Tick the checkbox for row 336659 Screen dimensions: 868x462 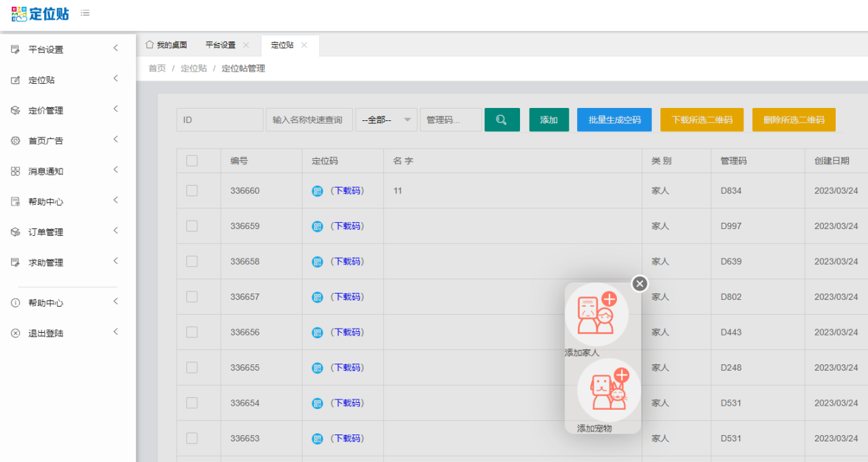(x=192, y=226)
